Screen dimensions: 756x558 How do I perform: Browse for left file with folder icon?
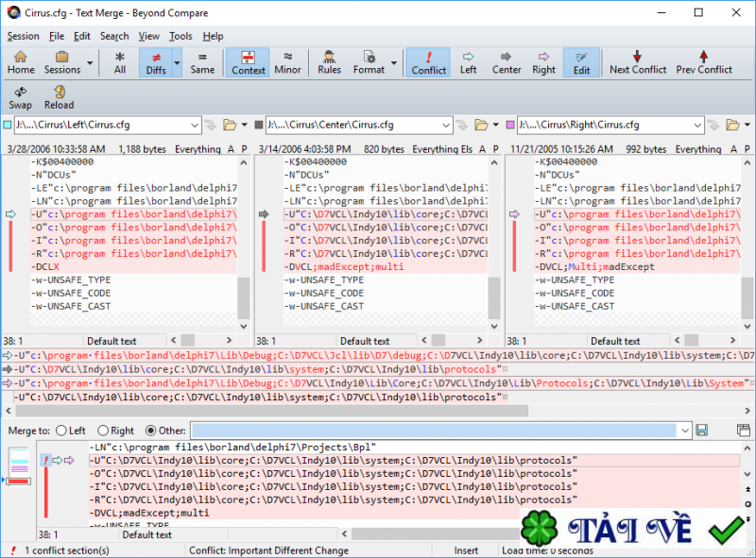[230, 126]
